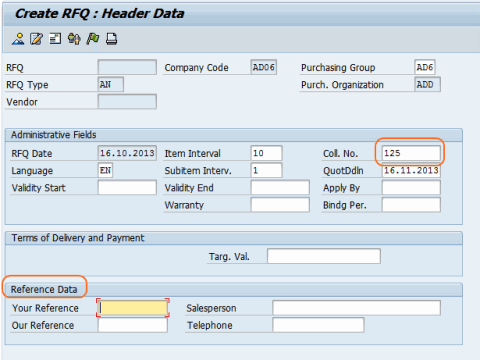The width and height of the screenshot is (480, 360).
Task: Click the RFQ Date label
Action: 32,154
